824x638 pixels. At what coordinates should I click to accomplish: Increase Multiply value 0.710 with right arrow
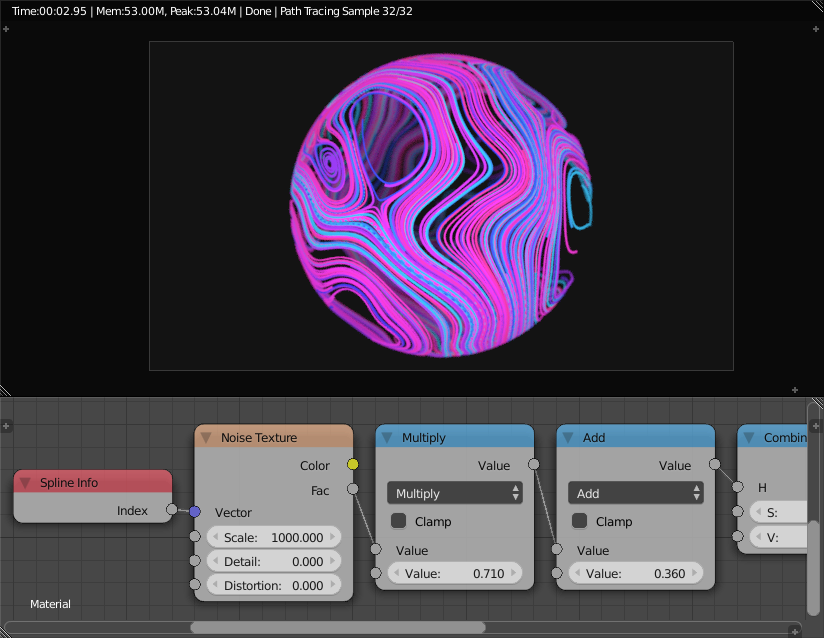[x=514, y=573]
